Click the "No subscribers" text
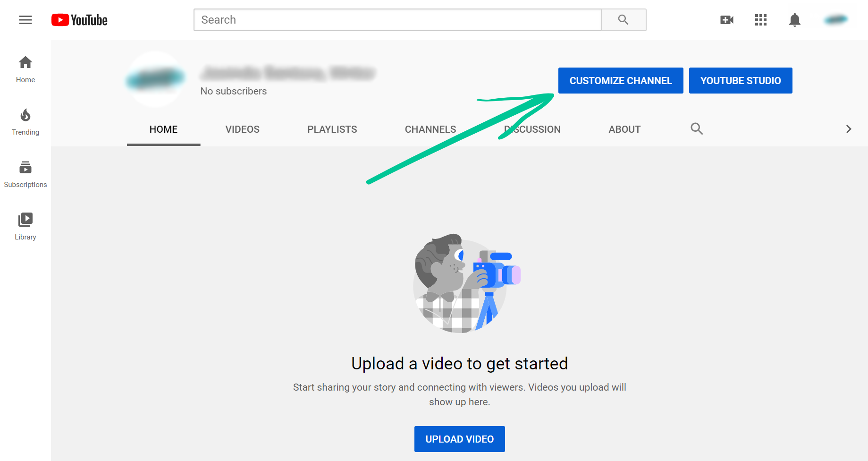868x461 pixels. (234, 91)
